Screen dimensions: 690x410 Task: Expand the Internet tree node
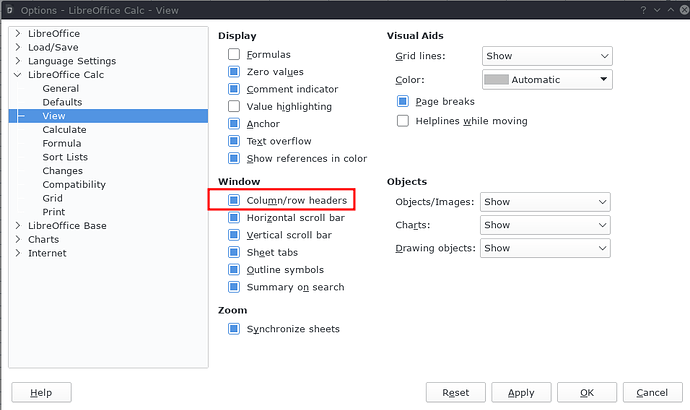click(18, 253)
